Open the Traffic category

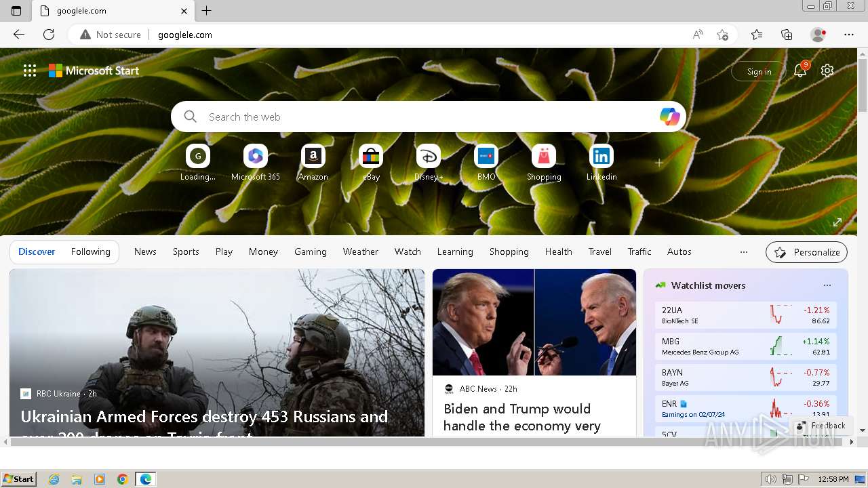tap(639, 251)
